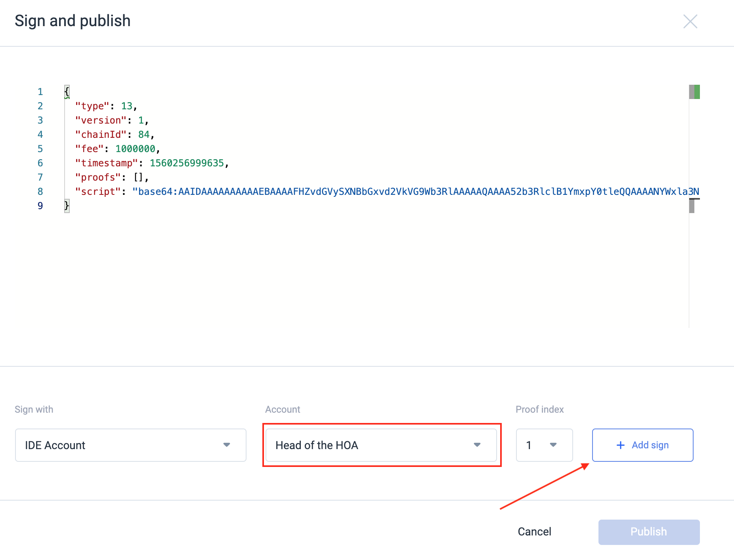Click the arrow icon of IDE Account dropdown
Image resolution: width=734 pixels, height=560 pixels.
[227, 445]
